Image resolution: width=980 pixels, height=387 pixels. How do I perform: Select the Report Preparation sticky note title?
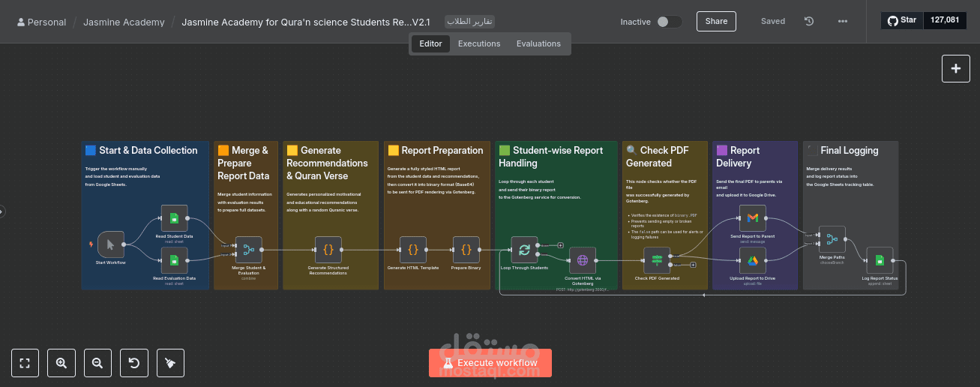(x=436, y=151)
